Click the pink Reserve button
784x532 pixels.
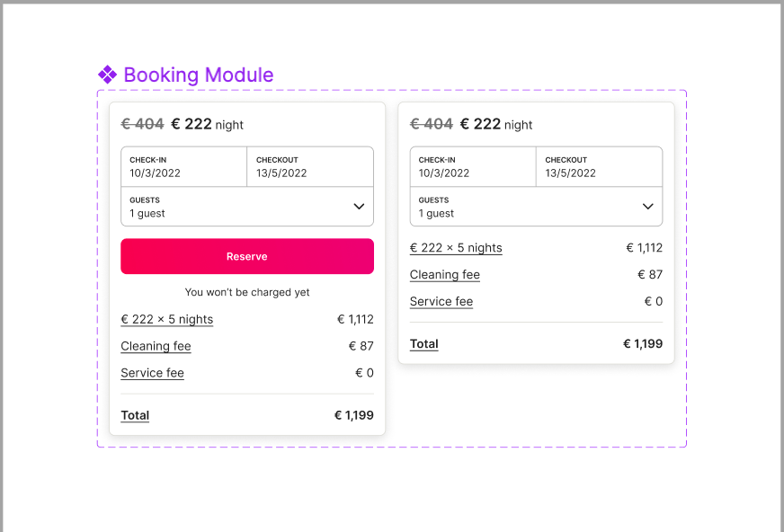coord(247,256)
